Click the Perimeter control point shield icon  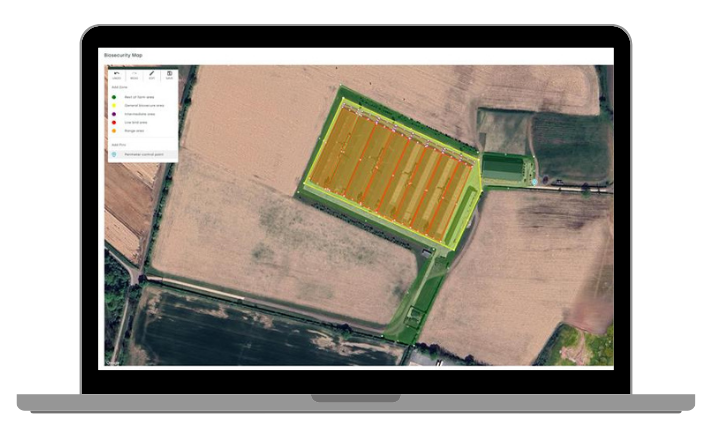pos(115,155)
